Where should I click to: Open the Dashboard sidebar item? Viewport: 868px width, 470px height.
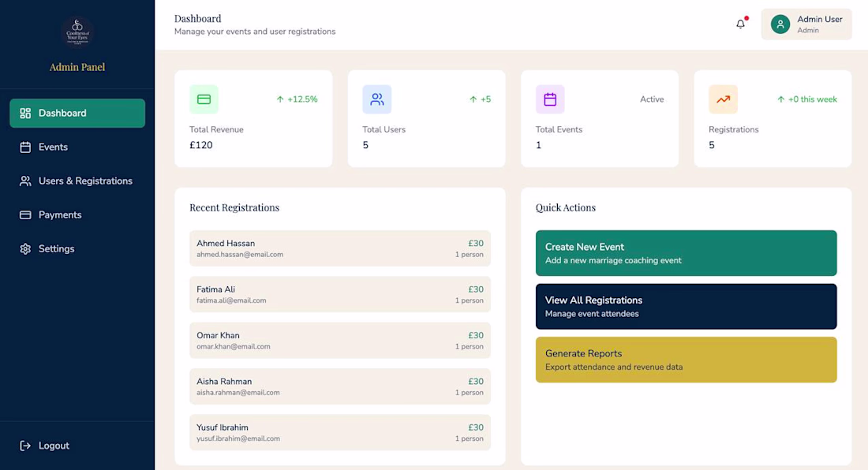click(77, 114)
